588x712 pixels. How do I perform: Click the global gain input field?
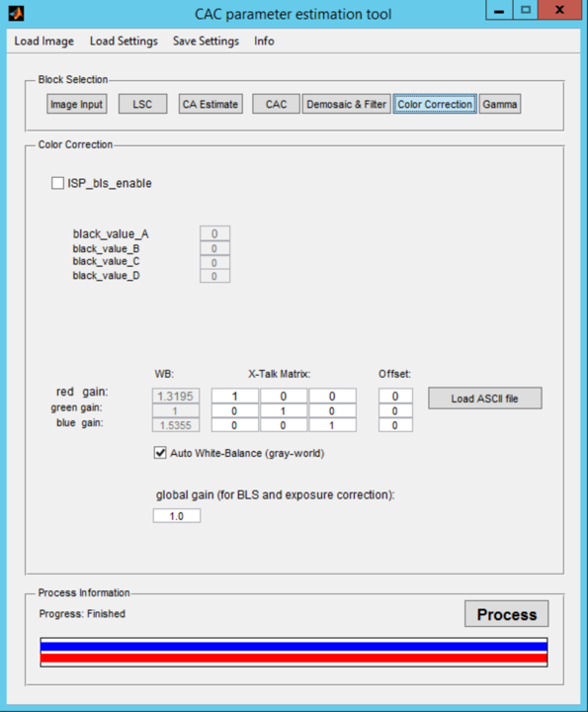[177, 516]
